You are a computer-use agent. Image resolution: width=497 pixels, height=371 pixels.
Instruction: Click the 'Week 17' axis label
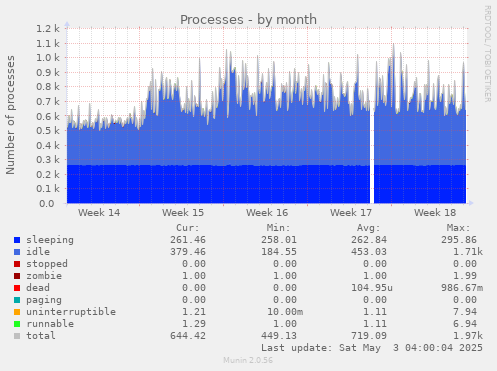point(351,213)
